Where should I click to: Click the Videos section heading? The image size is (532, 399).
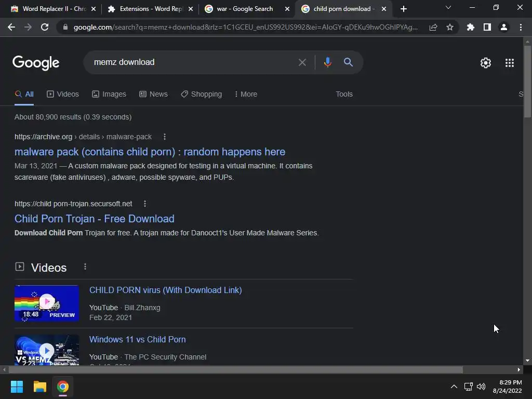[49, 268]
